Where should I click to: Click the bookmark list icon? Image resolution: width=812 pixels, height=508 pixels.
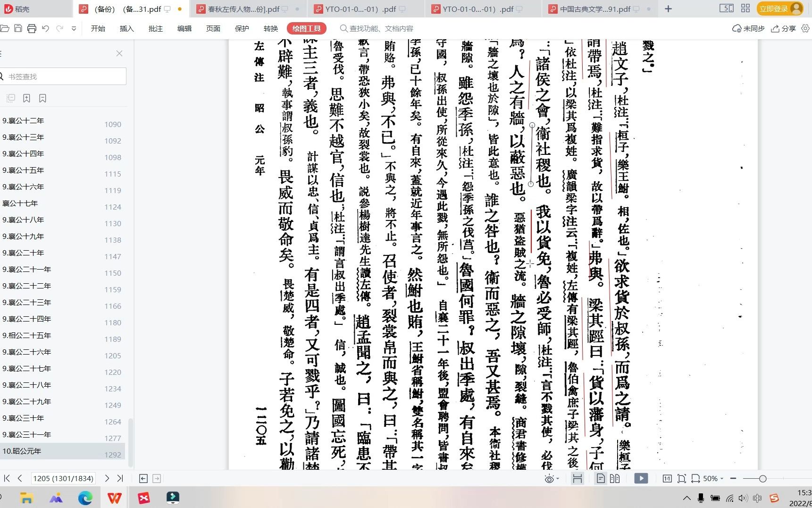tap(43, 98)
